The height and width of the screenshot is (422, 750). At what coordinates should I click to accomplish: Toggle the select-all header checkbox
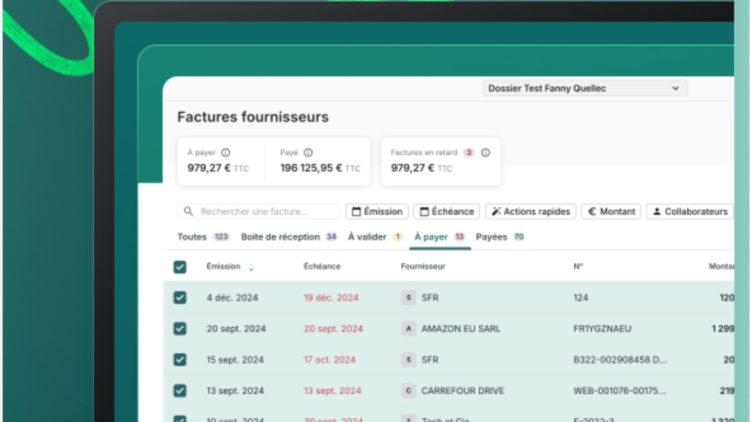point(180,267)
